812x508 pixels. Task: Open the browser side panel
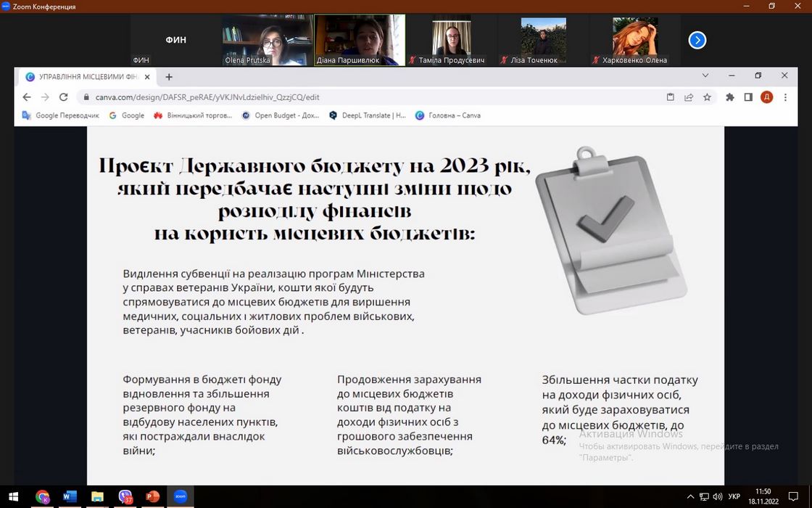pos(748,97)
